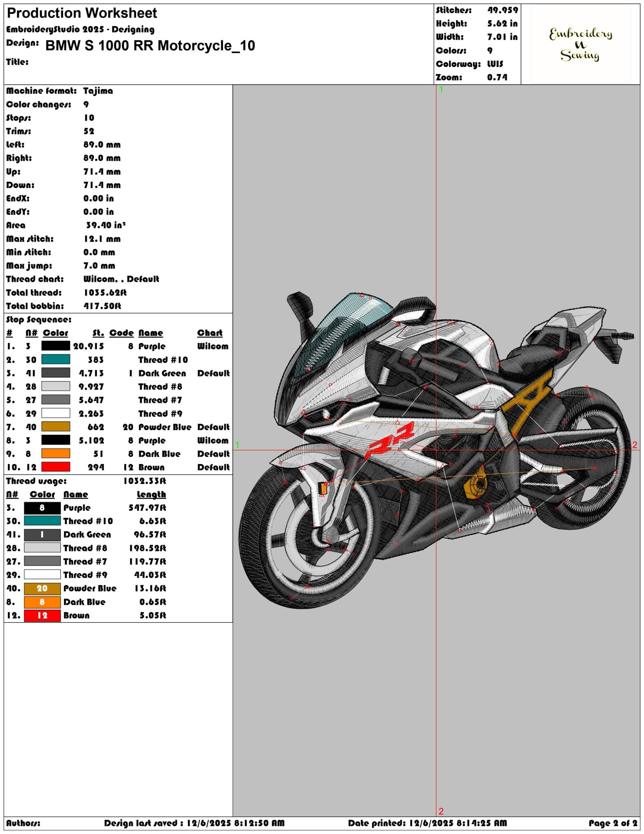The width and height of the screenshot is (644, 834).
Task: Click the light gray Thread #8 stop swatch
Action: pos(56,386)
